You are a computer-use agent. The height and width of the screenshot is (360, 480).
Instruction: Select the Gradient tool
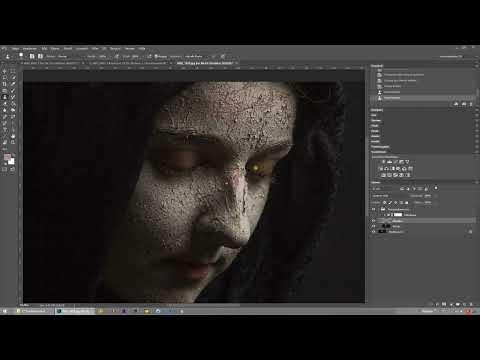pos(13,103)
